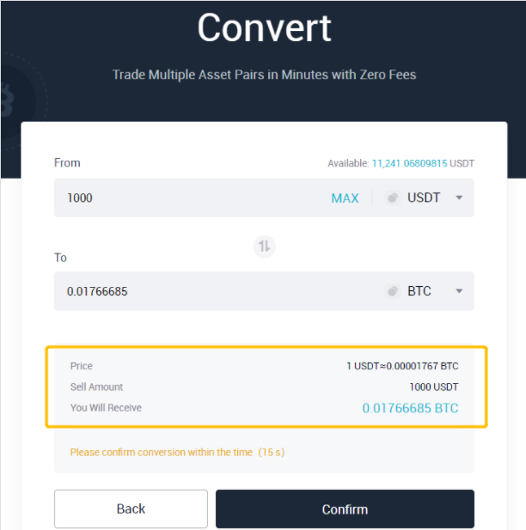Select the USDT currency label
The image size is (526, 530).
pos(424,198)
